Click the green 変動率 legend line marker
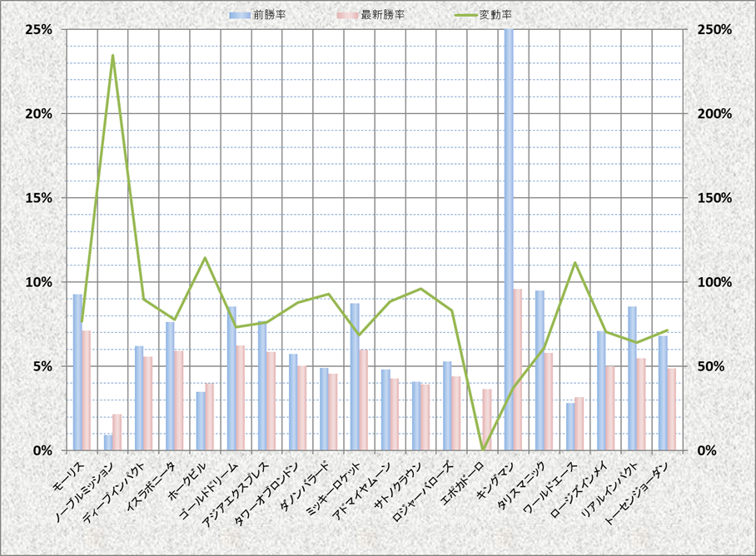 click(x=460, y=15)
